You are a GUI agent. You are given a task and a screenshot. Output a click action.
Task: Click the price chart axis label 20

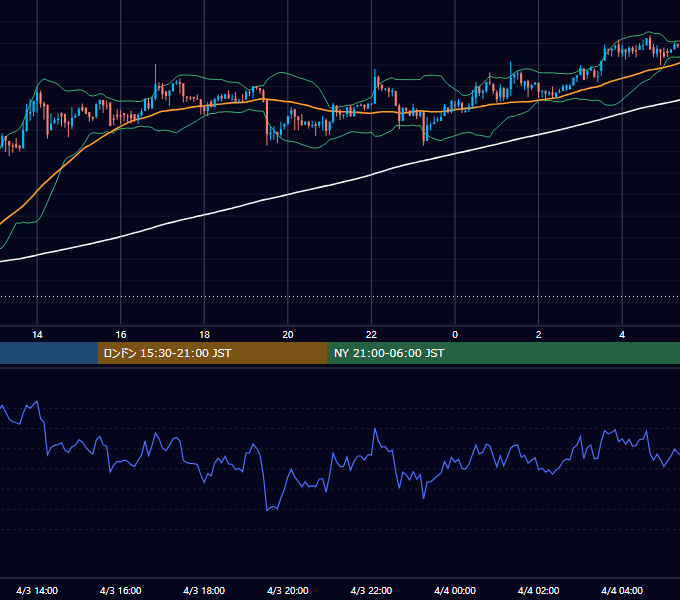click(288, 335)
